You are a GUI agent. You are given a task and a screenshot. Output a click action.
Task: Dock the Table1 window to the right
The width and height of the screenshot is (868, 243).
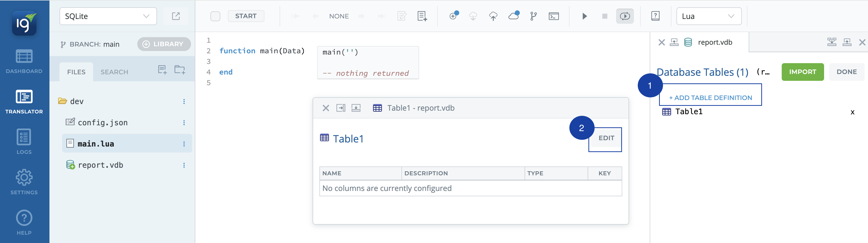341,108
